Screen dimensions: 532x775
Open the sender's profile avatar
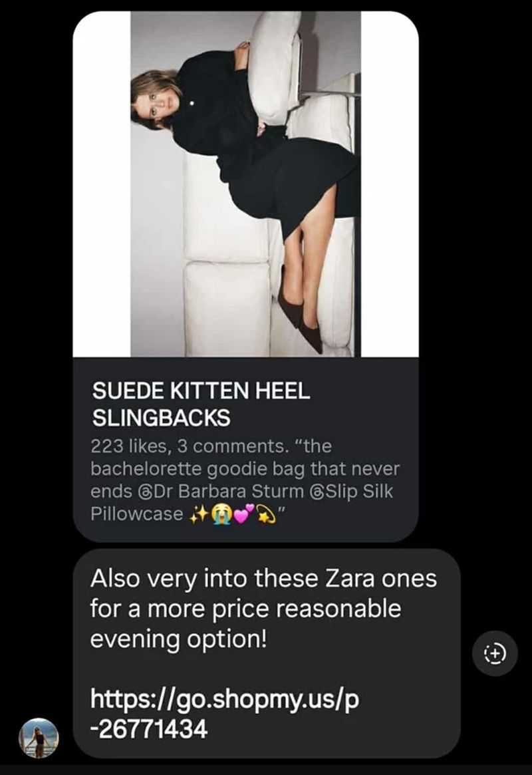[x=39, y=738]
